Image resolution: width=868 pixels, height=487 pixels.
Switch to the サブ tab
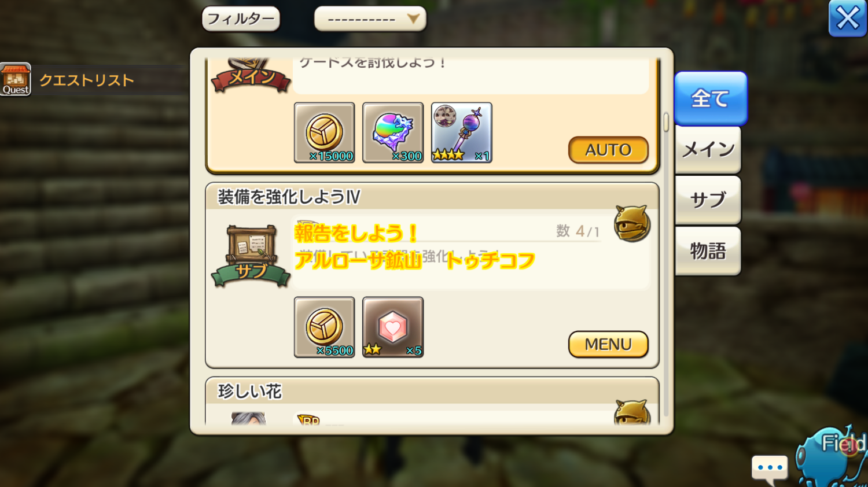click(x=708, y=200)
